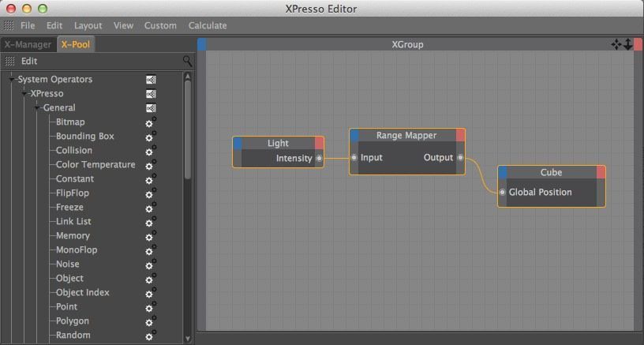Click the Cube Global Position input port
The image size is (644, 345).
click(x=502, y=192)
